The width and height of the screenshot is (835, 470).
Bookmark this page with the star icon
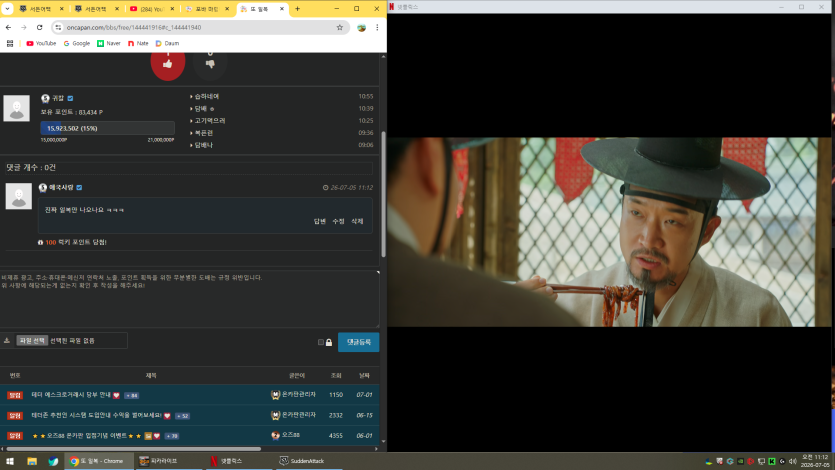340,27
